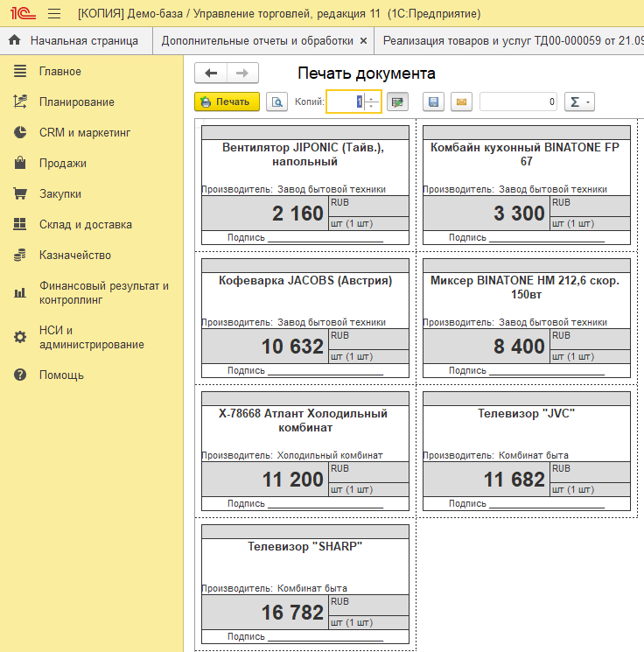Click the sum value field showing 0
Screen dimensions: 644x652
[518, 102]
